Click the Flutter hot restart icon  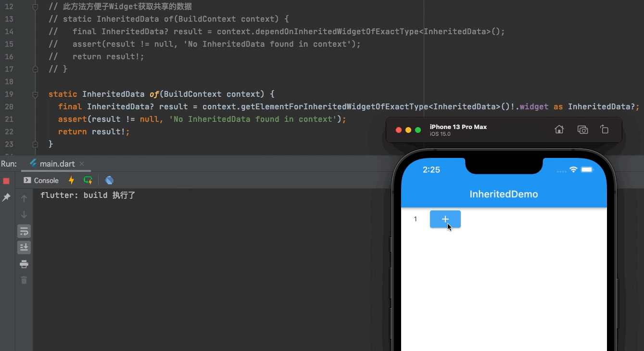(x=88, y=180)
